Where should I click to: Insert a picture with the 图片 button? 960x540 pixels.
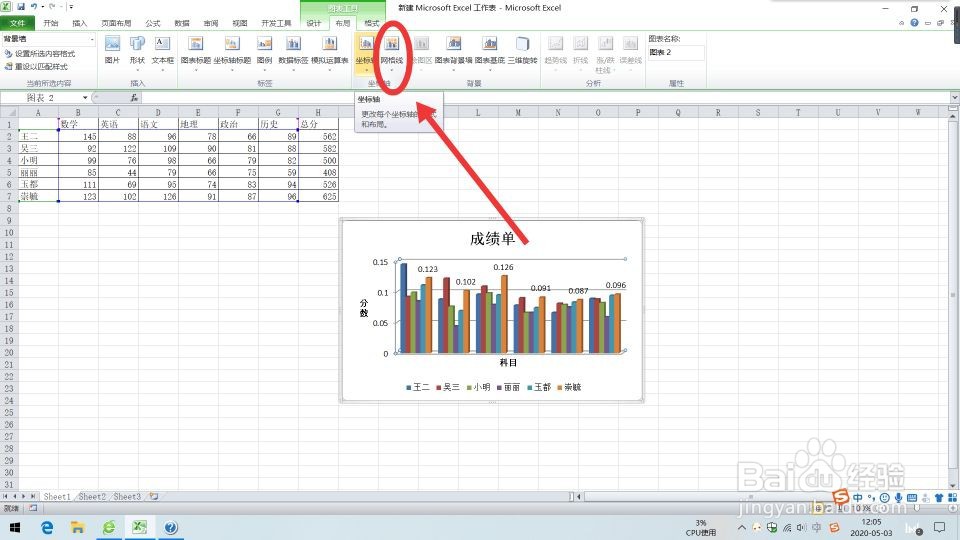[x=112, y=50]
